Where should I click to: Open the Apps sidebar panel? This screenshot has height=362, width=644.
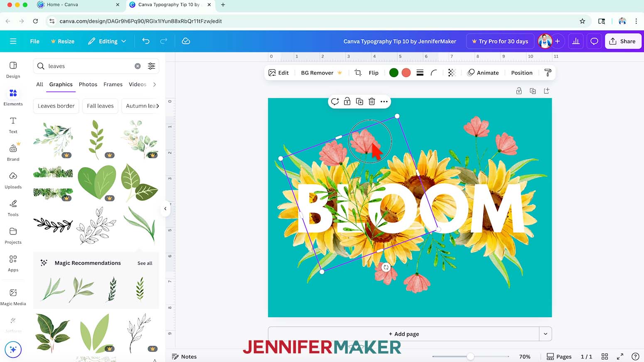(x=13, y=264)
